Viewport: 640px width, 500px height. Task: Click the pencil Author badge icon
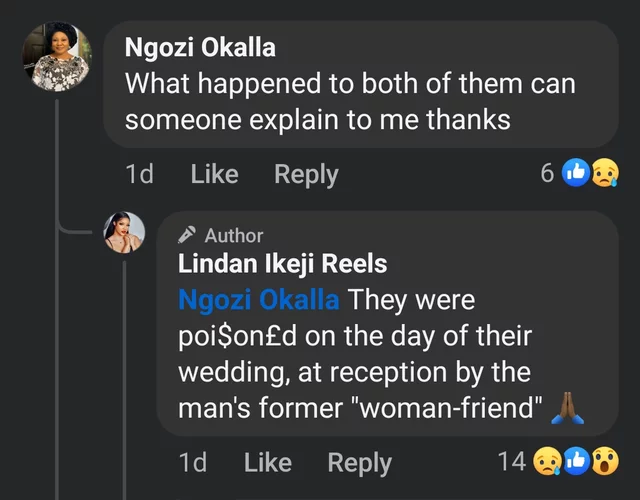click(x=186, y=235)
